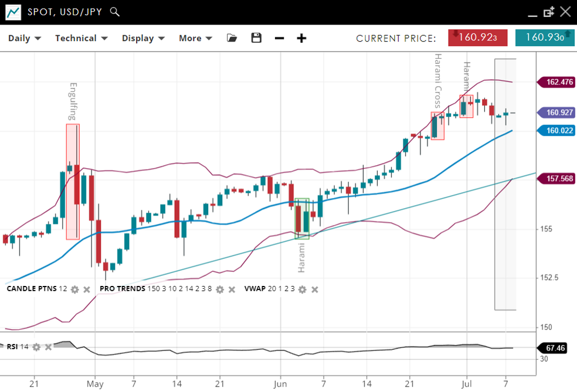577x392 pixels.
Task: Expand the Daily timeframe dropdown
Action: tap(24, 38)
